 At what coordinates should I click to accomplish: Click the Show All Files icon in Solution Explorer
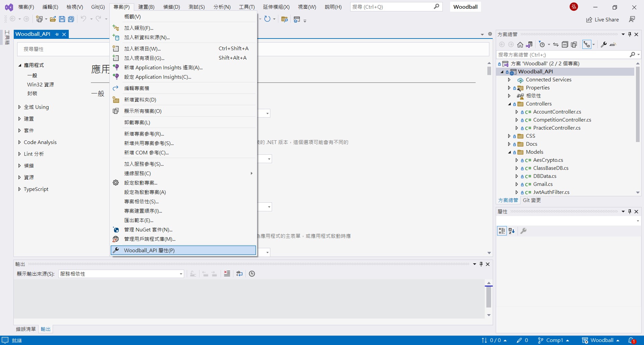pyautogui.click(x=574, y=45)
